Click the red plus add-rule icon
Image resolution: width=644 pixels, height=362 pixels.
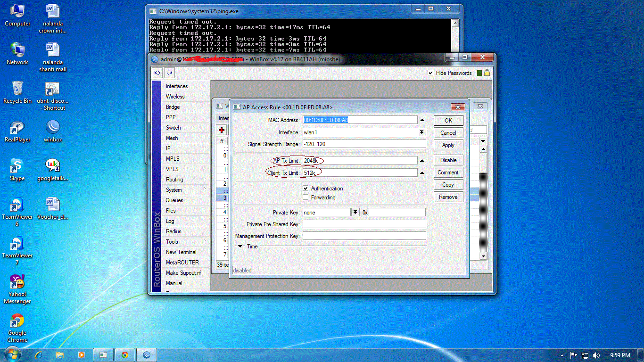coord(222,130)
